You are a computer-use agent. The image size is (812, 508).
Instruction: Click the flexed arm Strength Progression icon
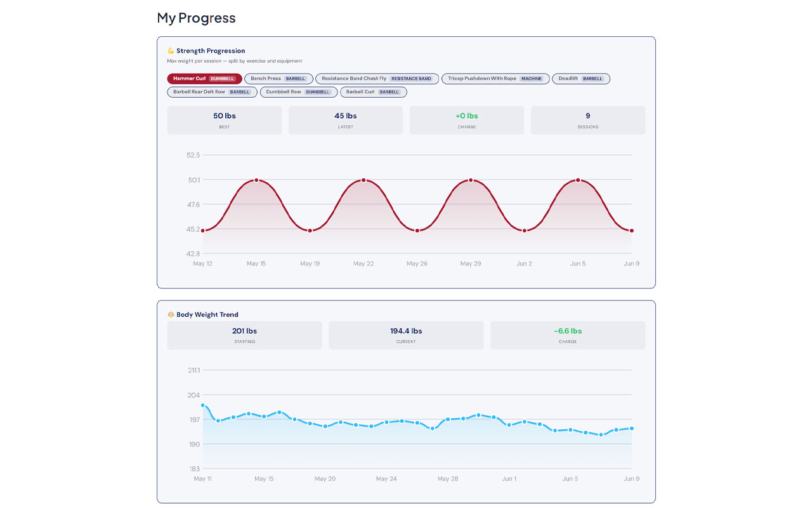pos(171,51)
